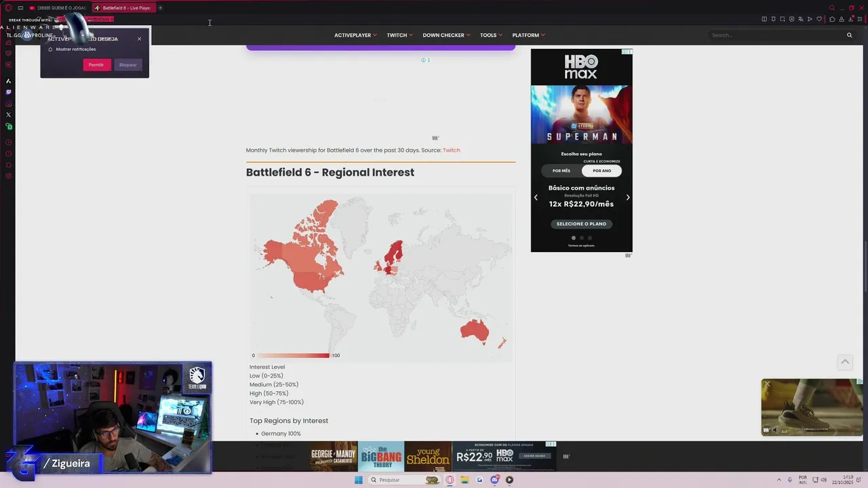Open WhatsApp in the Opera sidebar
The width and height of the screenshot is (868, 488).
[8, 127]
